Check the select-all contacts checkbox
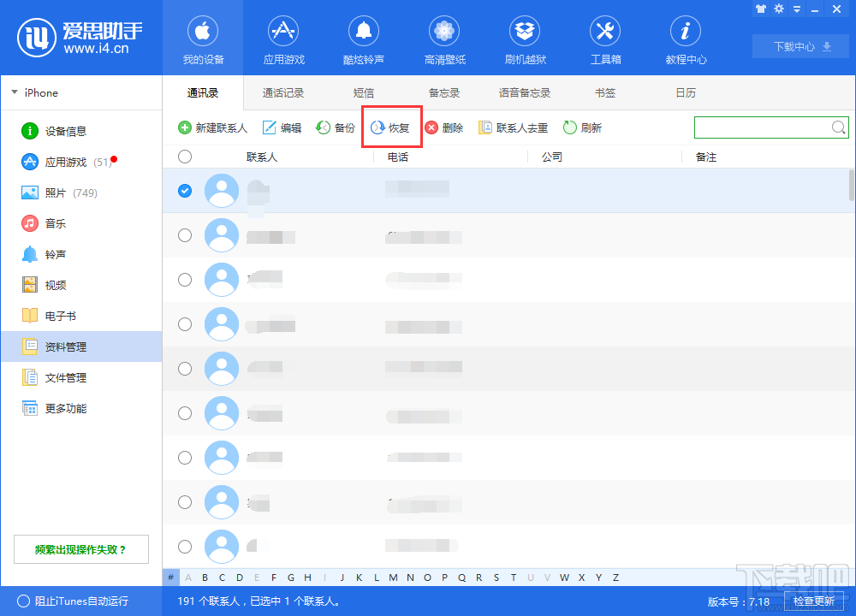 pyautogui.click(x=184, y=157)
